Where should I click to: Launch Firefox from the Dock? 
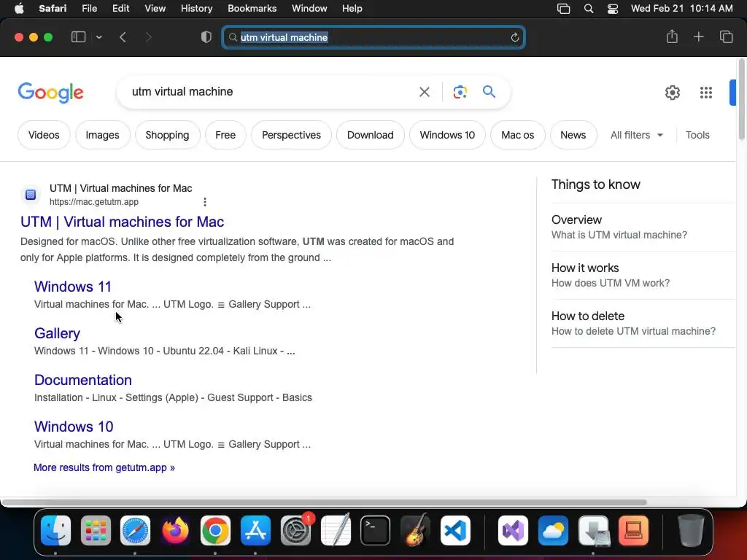175,531
